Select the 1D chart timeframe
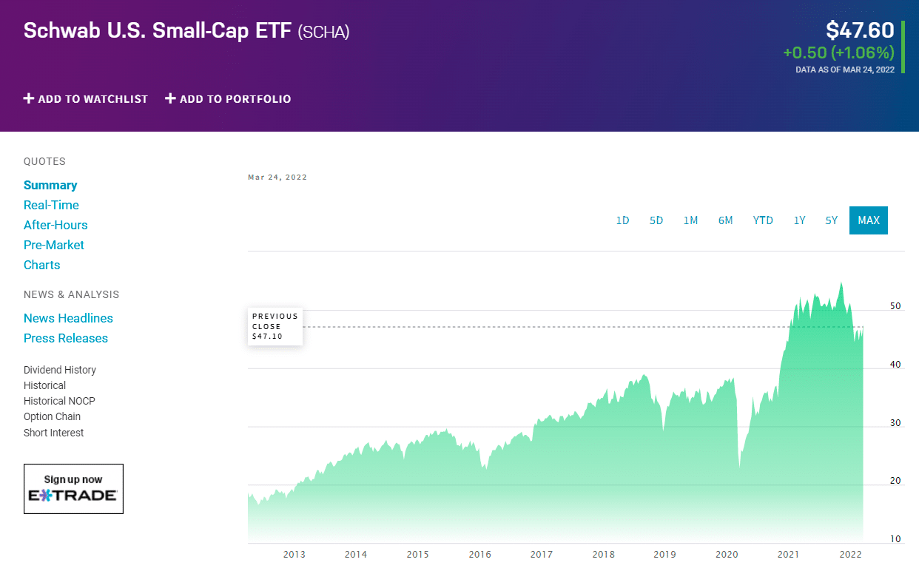This screenshot has width=919, height=588. coord(622,220)
